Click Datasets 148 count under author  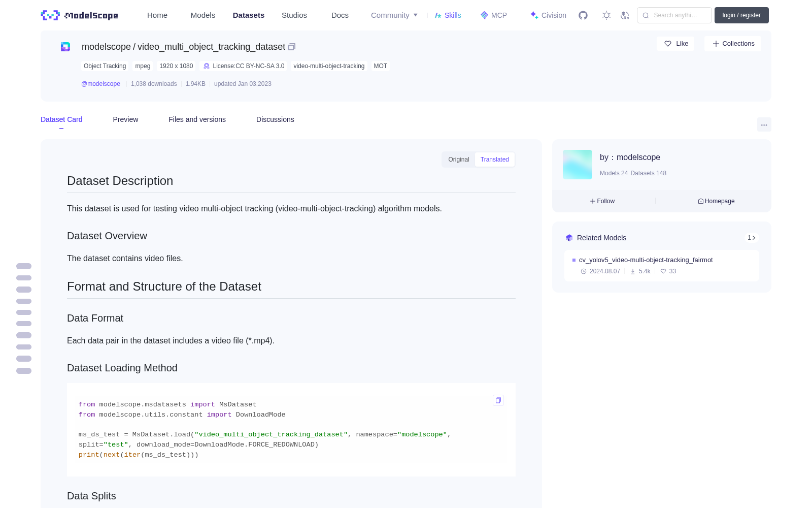coord(648,173)
